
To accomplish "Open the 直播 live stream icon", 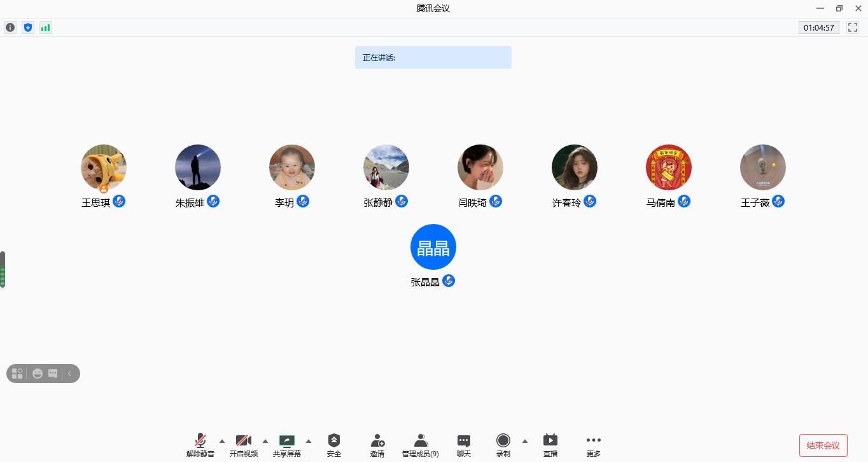I will (x=550, y=445).
